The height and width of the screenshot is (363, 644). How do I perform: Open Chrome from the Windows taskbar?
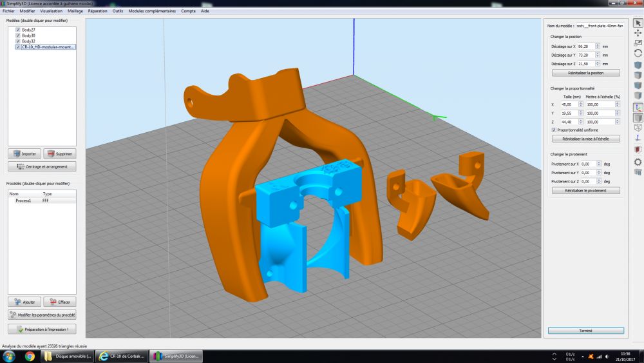[x=30, y=357]
